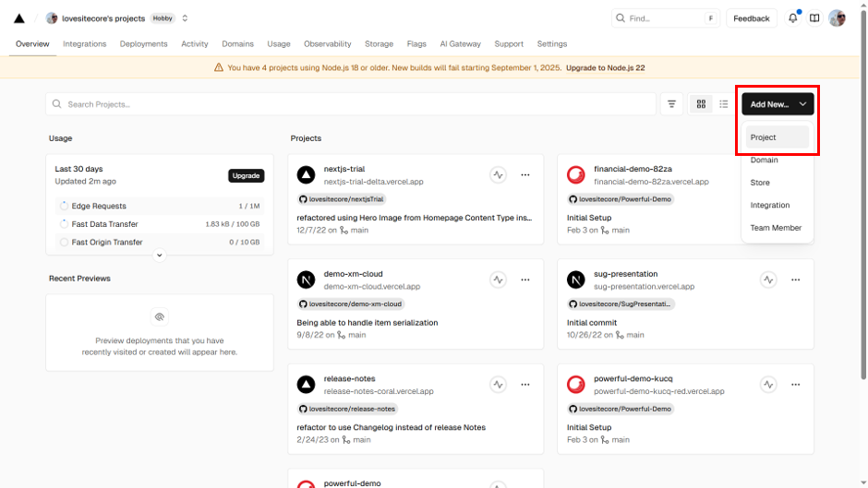Open activity icon for nextjs-trial
The image size is (868, 488).
pos(499,175)
